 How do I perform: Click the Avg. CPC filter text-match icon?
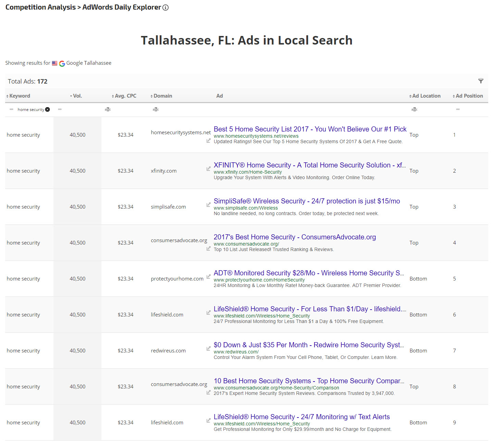pyautogui.click(x=108, y=110)
